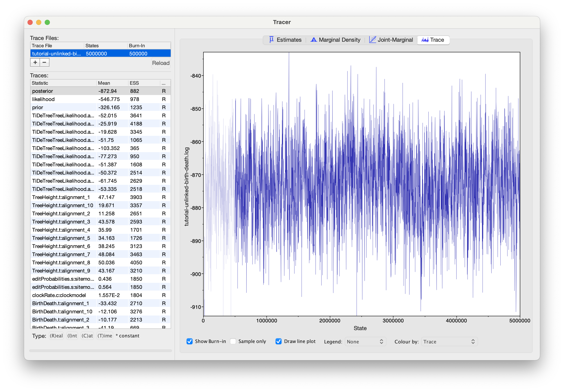Viewport: 564px width, 392px height.
Task: Toggle the Show Burn-in checkbox
Action: coord(189,341)
